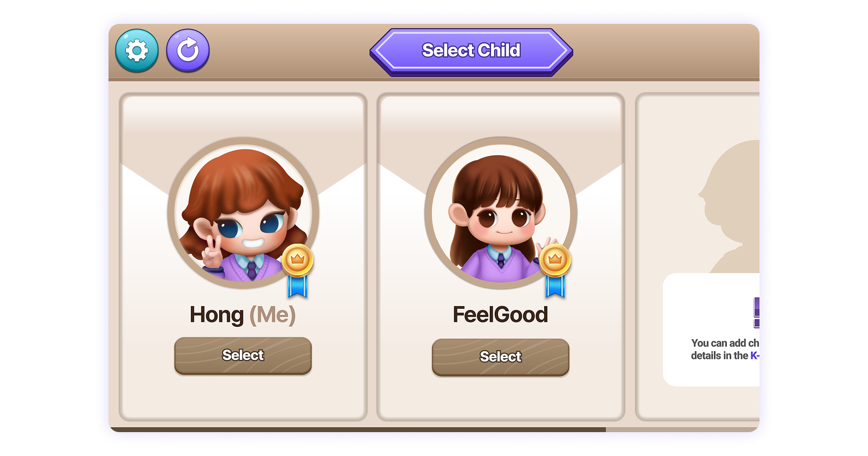Click FeelGood's gold crown medal badge

coord(555,260)
